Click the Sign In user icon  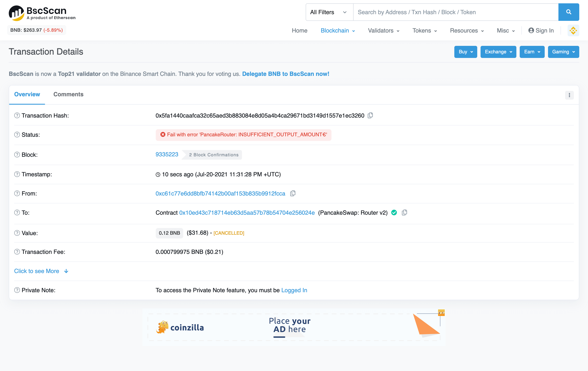[531, 31]
